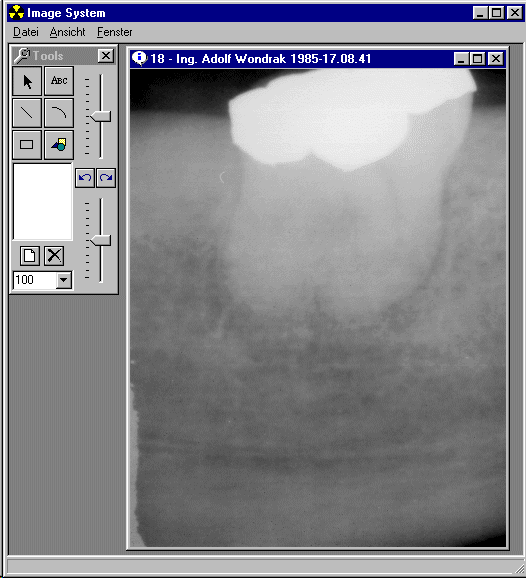Click the undo arrow button
This screenshot has height=578, width=526.
(x=85, y=178)
